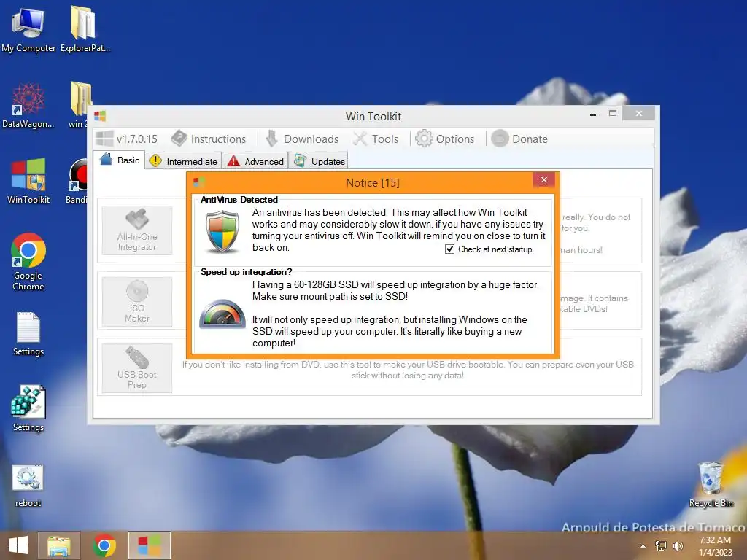Image resolution: width=747 pixels, height=560 pixels.
Task: Open the WinToolkit desktop shortcut
Action: click(x=28, y=181)
